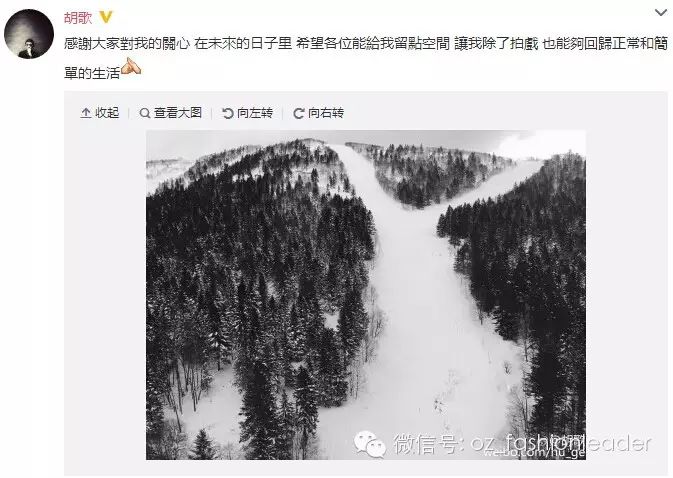Collapse image using the 收起 arrow icon
673x478 pixels.
[86, 113]
